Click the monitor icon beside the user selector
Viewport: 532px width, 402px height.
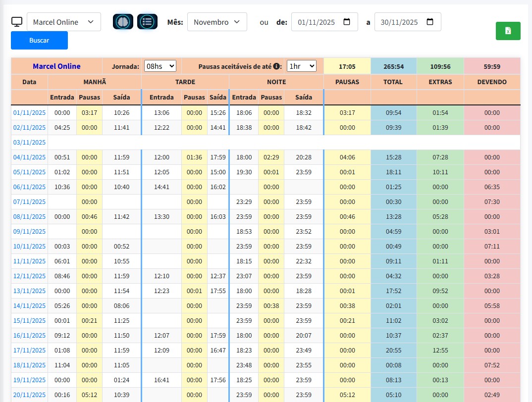[x=17, y=22]
